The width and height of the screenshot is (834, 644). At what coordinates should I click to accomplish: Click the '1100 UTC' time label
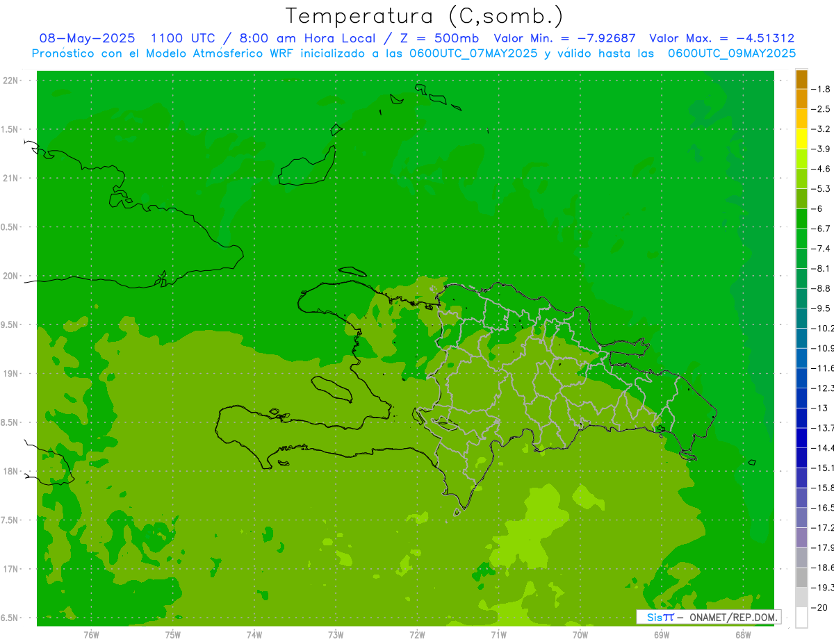click(x=183, y=39)
